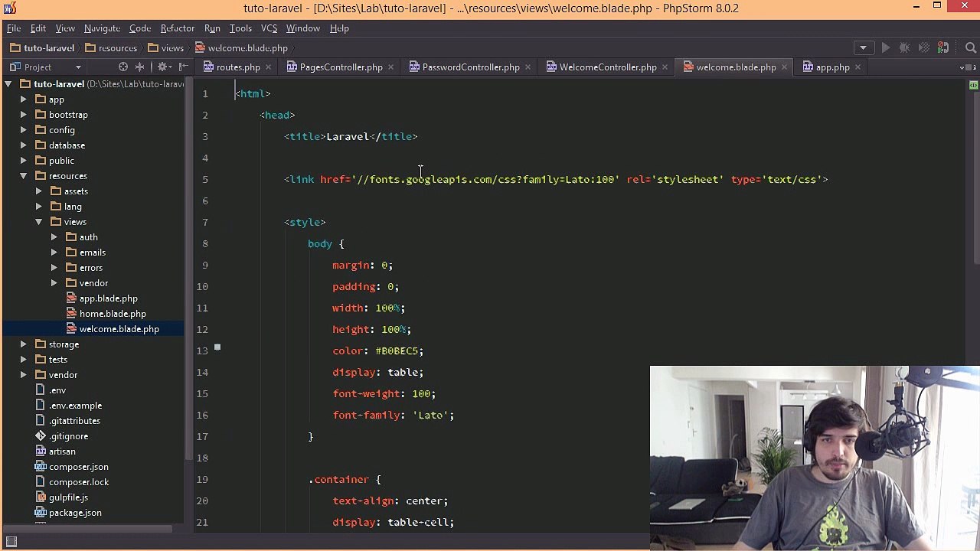The image size is (980, 551).
Task: Open Search Everywhere magnifier icon
Action: click(970, 47)
